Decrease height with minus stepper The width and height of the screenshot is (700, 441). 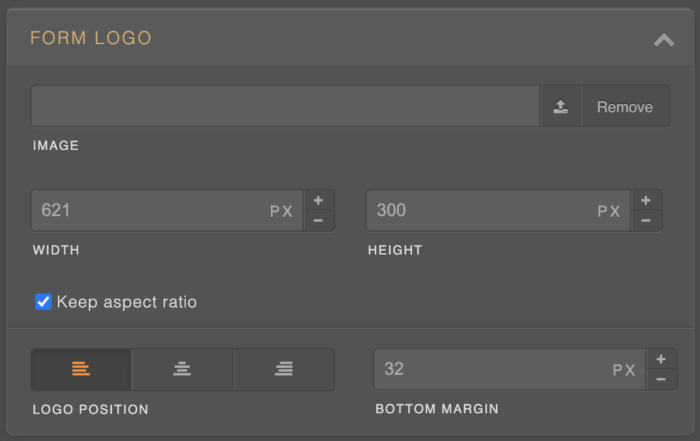646,220
